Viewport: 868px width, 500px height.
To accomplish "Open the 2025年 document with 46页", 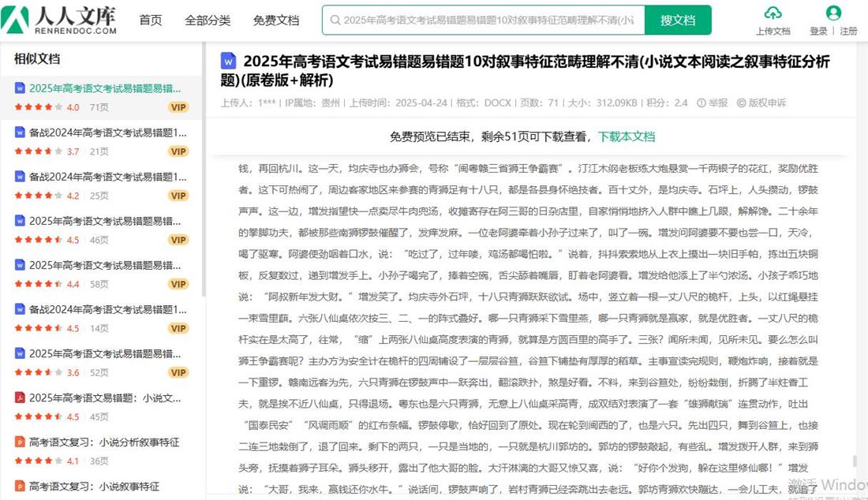I will point(105,222).
